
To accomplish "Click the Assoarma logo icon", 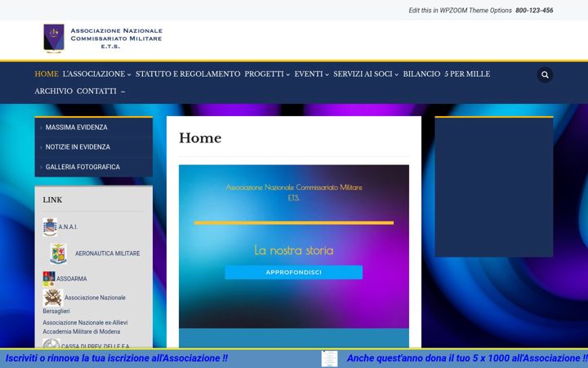I will point(49,279).
